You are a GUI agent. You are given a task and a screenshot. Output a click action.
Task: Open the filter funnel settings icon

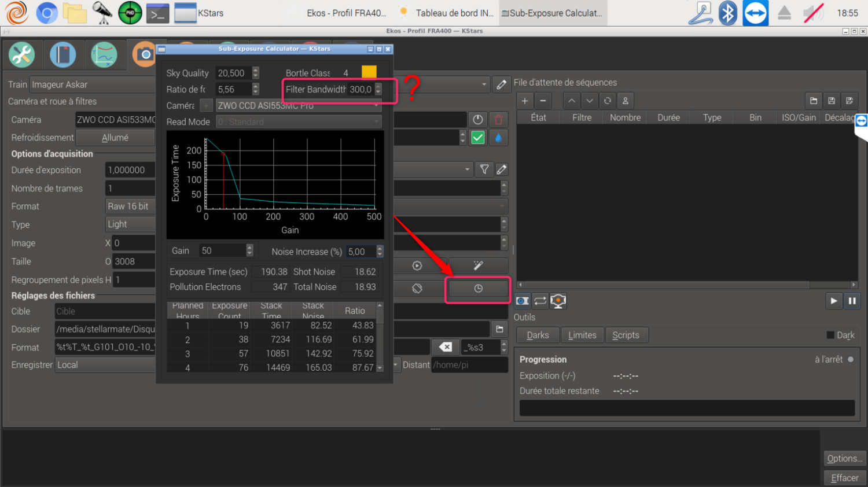[x=484, y=169]
